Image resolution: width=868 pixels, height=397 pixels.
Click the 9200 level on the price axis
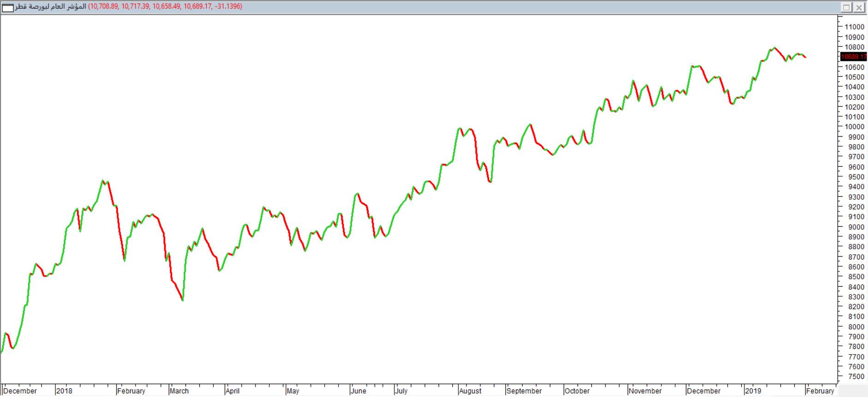856,207
